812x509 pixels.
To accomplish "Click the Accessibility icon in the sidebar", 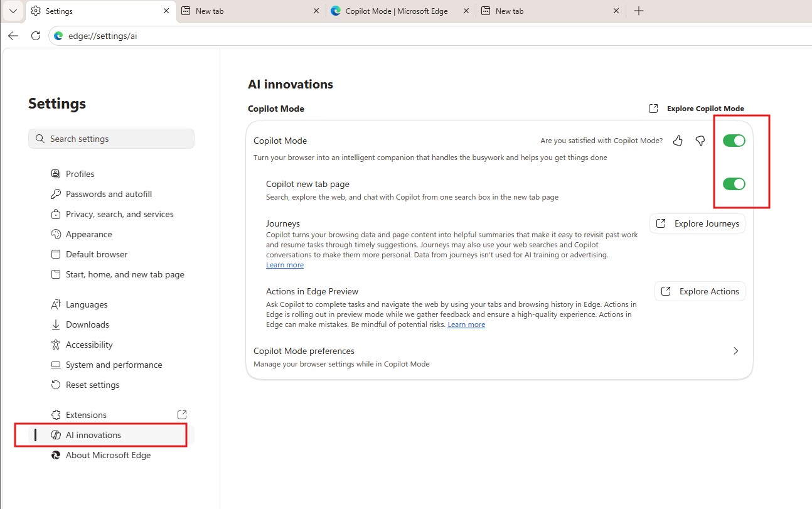I will point(56,345).
